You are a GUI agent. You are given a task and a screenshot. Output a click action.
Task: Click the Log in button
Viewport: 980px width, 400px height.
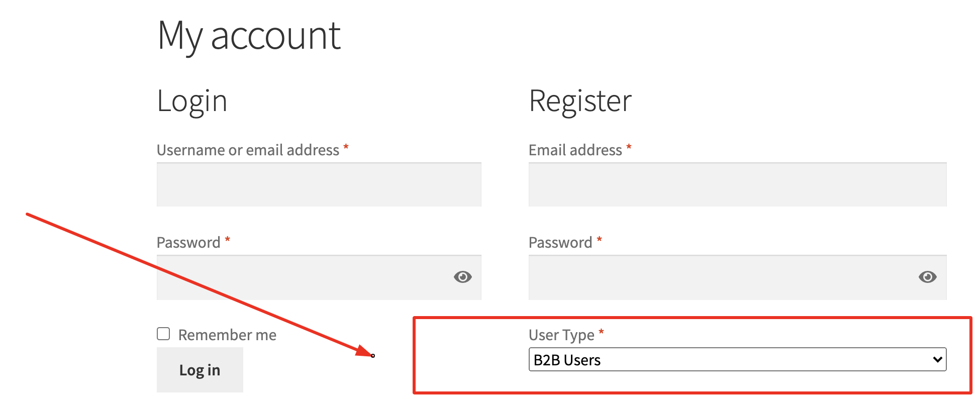pyautogui.click(x=200, y=370)
